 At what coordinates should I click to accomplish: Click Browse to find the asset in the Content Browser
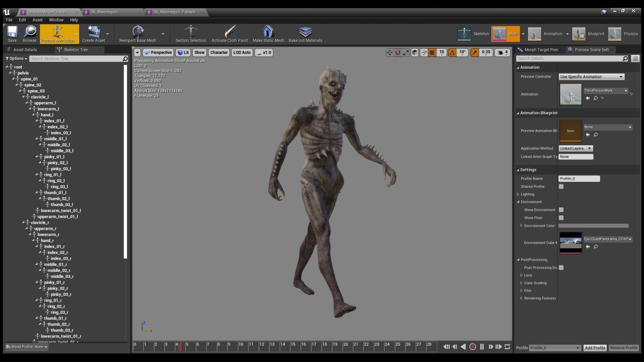(x=30, y=34)
